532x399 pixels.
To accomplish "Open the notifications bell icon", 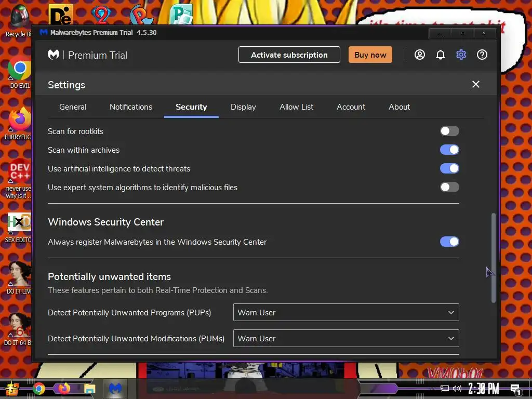I will (441, 55).
